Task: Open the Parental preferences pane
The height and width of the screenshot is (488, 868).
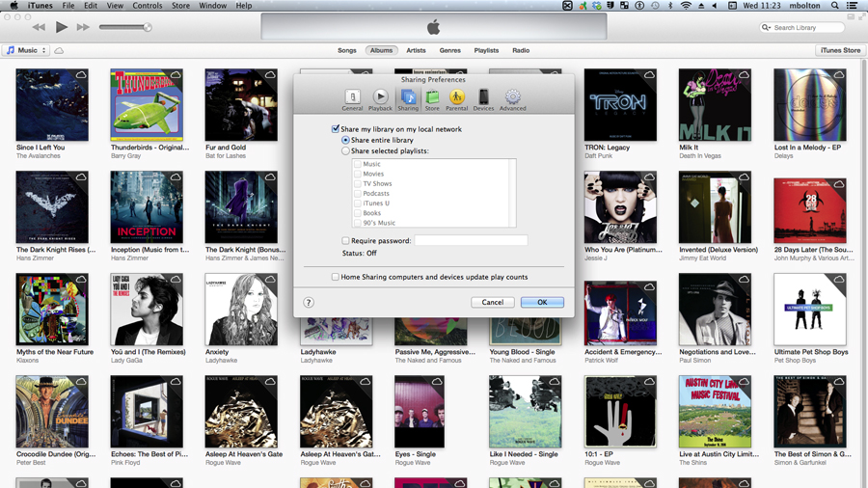Action: (x=457, y=100)
